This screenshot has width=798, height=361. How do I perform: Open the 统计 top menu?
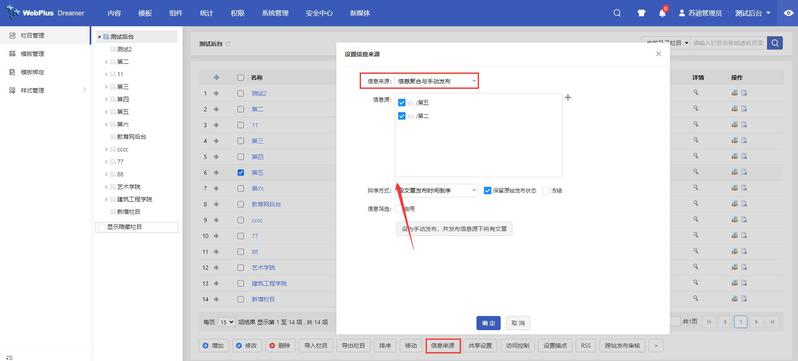point(206,13)
